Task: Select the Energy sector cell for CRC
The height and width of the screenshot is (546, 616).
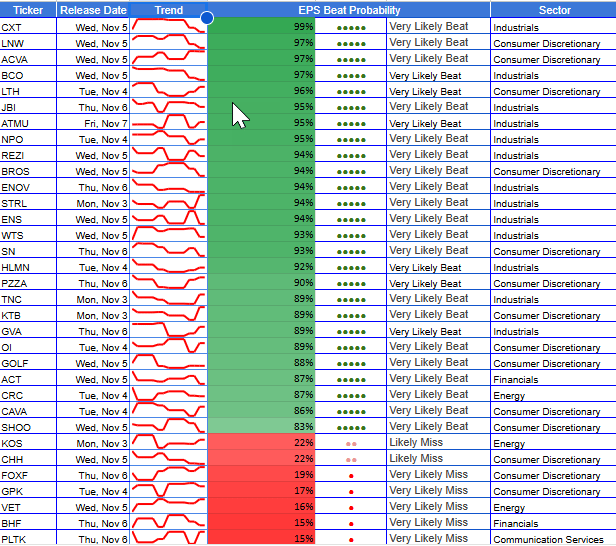Action: pyautogui.click(x=554, y=396)
